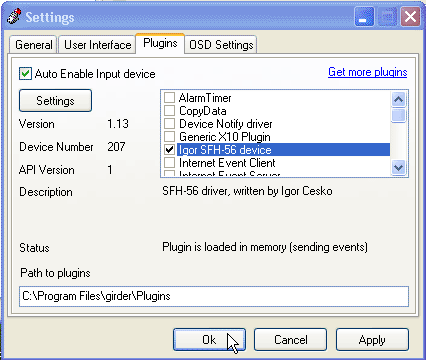This screenshot has width=426, height=360.
Task: Toggle Auto Enable Input device checkbox
Action: 25,74
